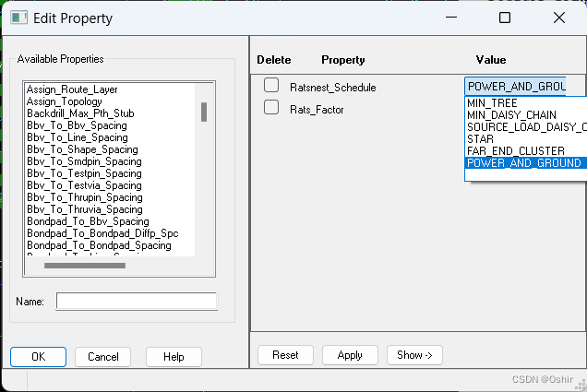Pick the STAR schedule option
The image size is (587, 392).
coord(481,139)
